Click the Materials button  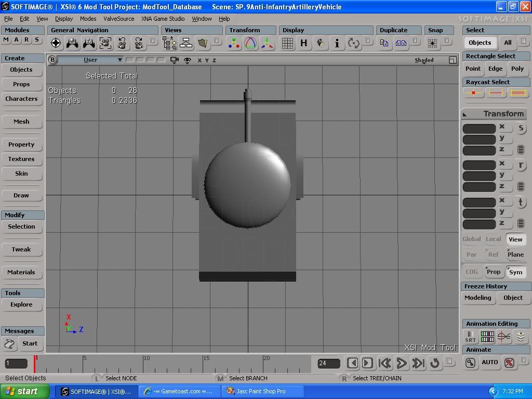[21, 272]
